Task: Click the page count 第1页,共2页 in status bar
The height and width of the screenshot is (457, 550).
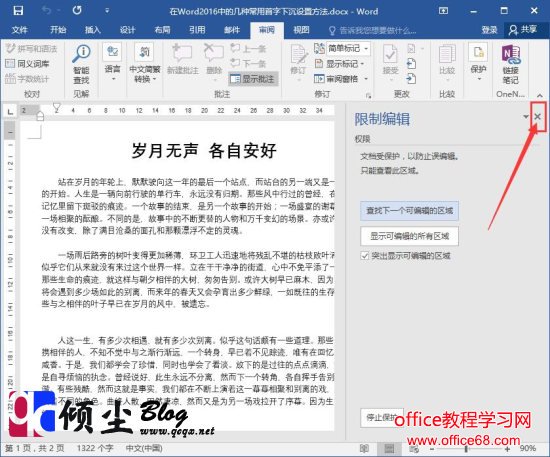Action: click(x=34, y=448)
